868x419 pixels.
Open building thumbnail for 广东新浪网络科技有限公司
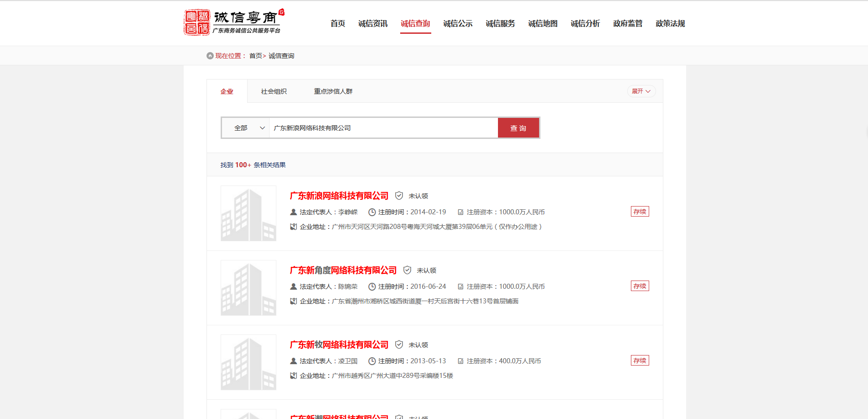coord(249,213)
